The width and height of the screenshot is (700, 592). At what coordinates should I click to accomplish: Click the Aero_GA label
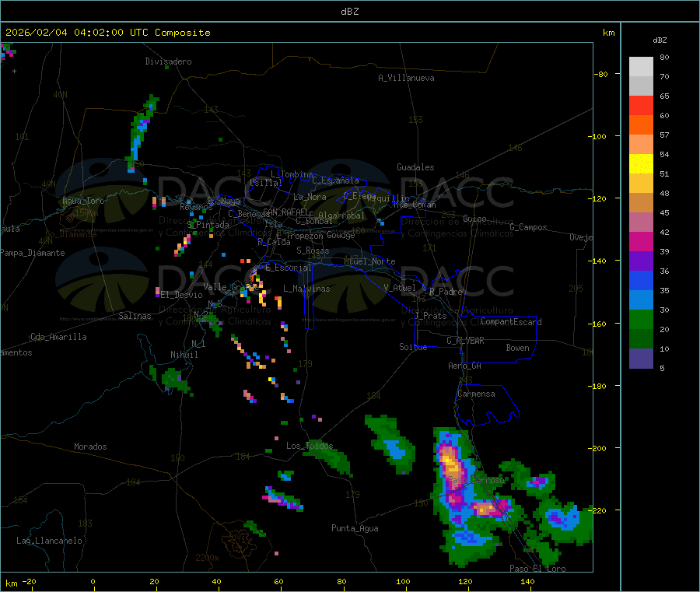coord(465,366)
